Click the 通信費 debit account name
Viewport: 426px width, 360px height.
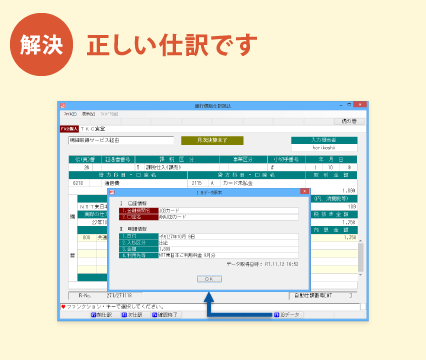point(112,183)
